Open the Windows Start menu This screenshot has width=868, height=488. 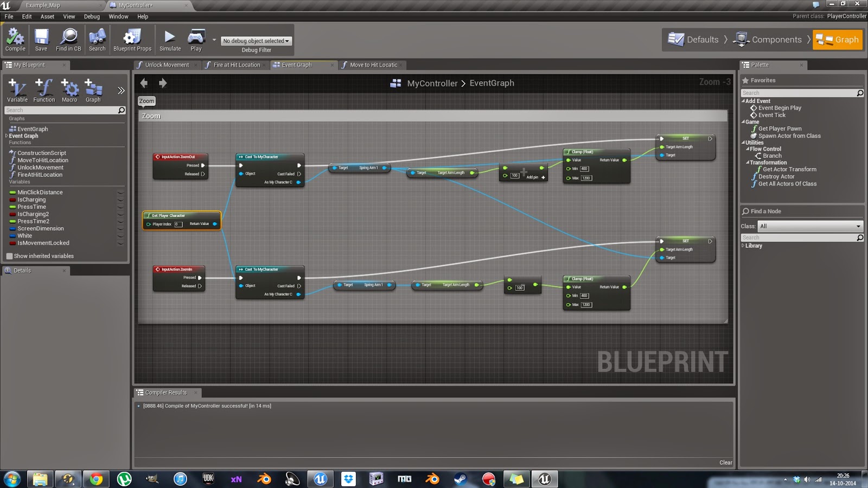click(12, 479)
